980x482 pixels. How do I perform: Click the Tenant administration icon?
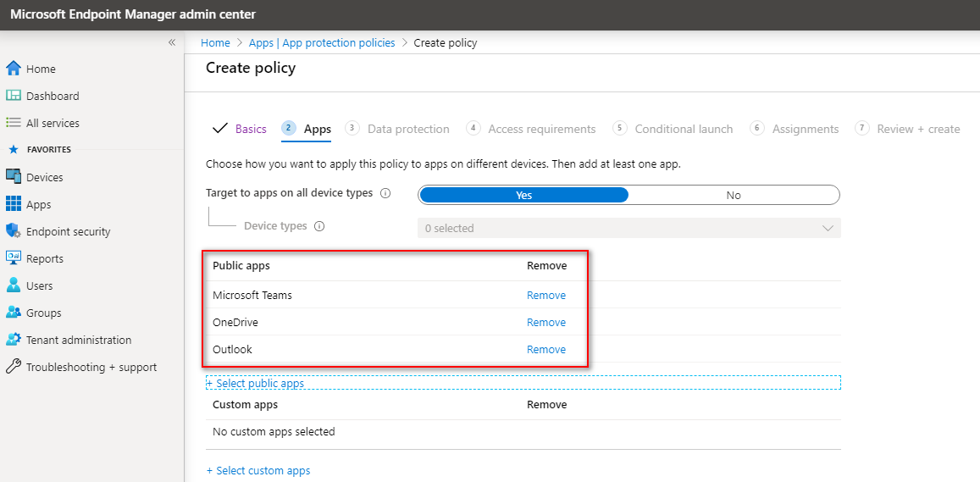(13, 340)
